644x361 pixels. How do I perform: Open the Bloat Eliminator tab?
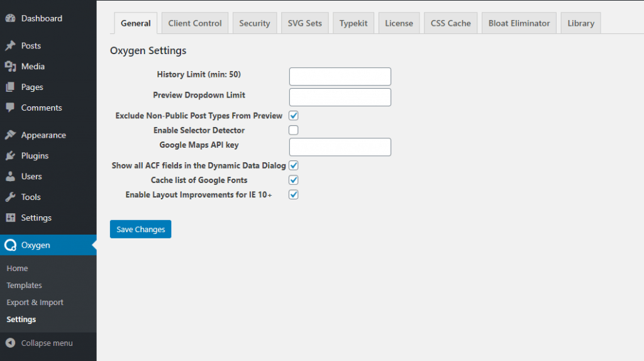coord(519,23)
